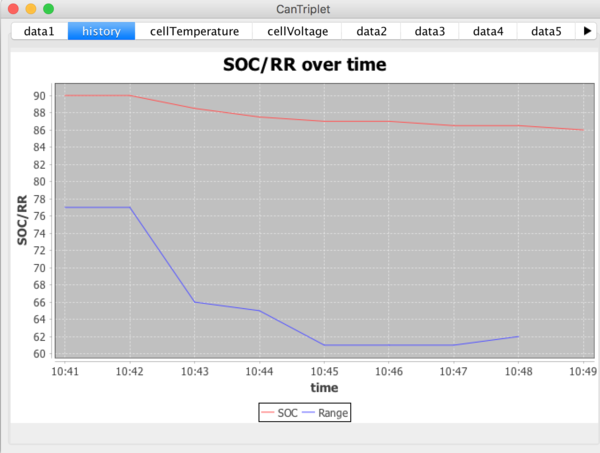Click the SOC legend label
Image resolution: width=600 pixels, height=453 pixels.
[x=287, y=413]
